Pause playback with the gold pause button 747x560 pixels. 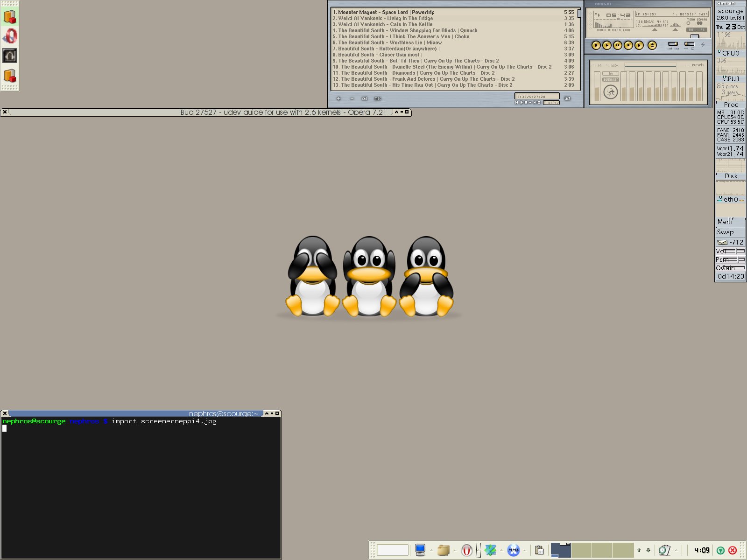(x=617, y=45)
